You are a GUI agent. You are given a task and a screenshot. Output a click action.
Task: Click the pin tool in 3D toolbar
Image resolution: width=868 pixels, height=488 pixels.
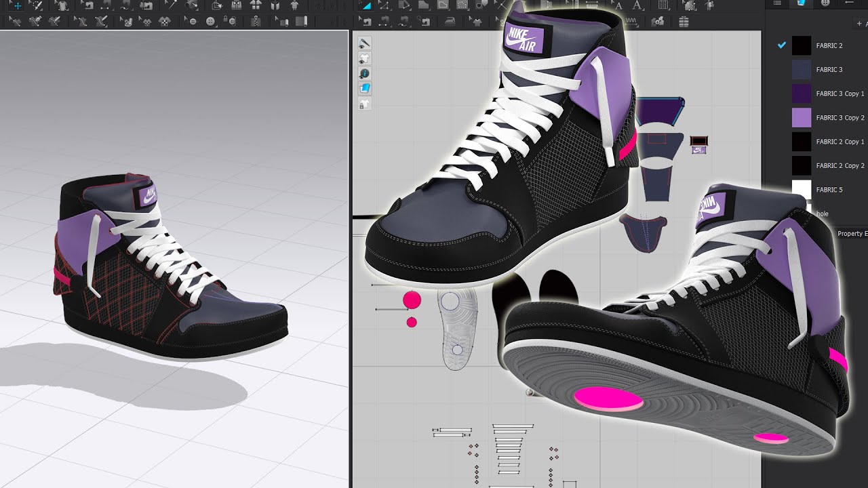[172, 5]
